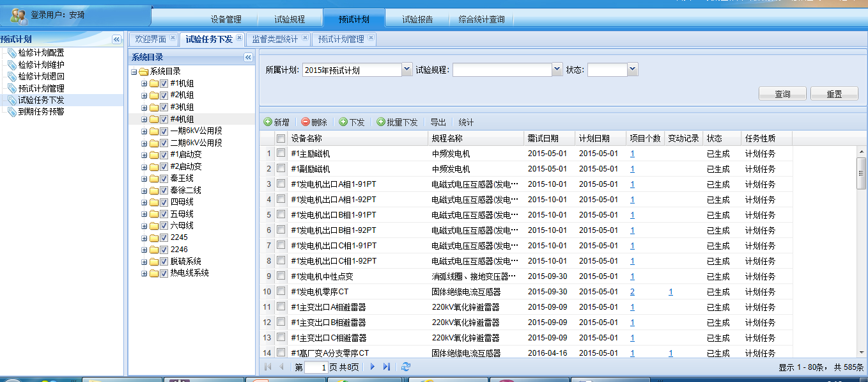Switch to the 试验报告 top menu
868x382 pixels.
[x=417, y=19]
